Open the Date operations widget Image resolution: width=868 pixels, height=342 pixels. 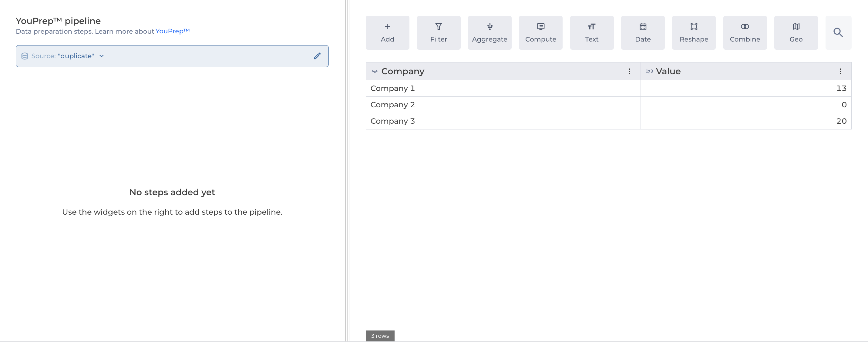(643, 33)
